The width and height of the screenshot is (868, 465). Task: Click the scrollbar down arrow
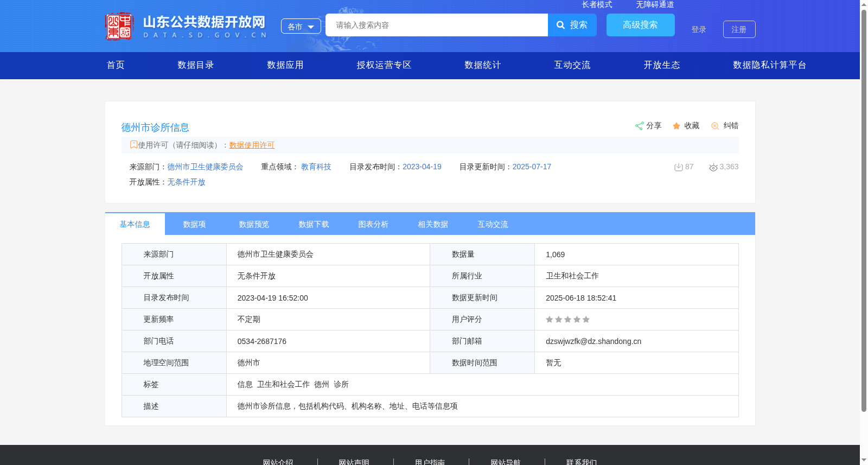point(864,460)
